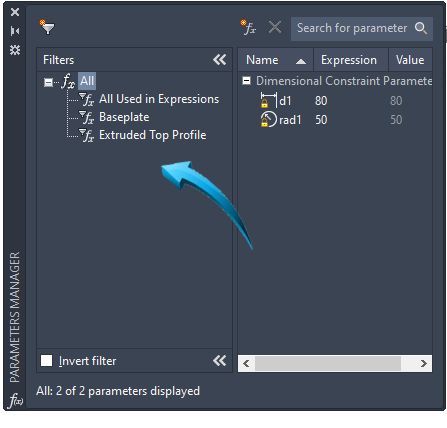Collapse the Dimensional Constraint Parameters group
The height and width of the screenshot is (428, 447).
click(246, 81)
